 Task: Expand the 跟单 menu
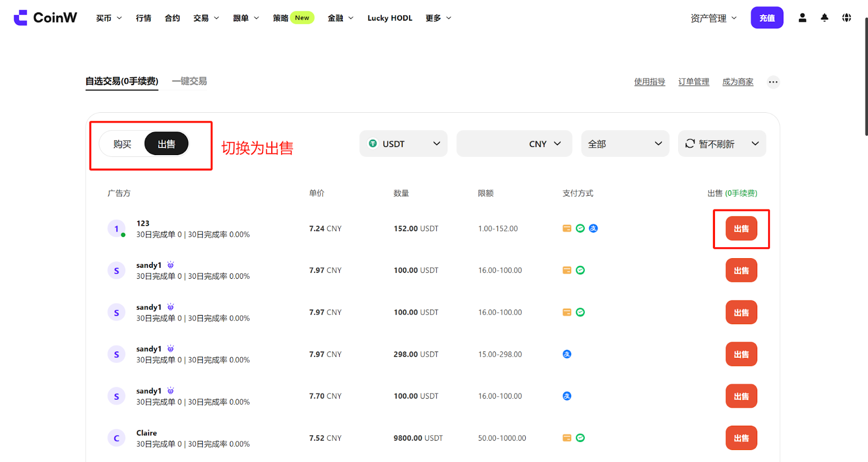coord(246,18)
